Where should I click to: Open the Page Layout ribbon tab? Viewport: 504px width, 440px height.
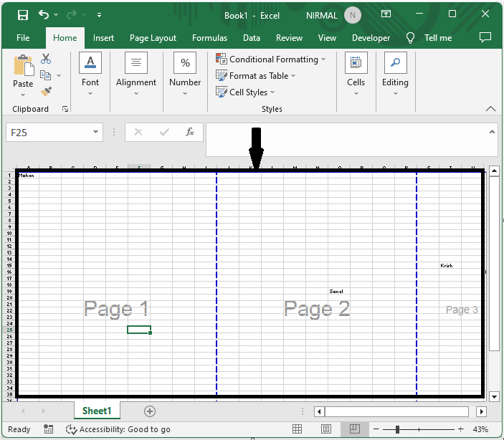[x=153, y=38]
